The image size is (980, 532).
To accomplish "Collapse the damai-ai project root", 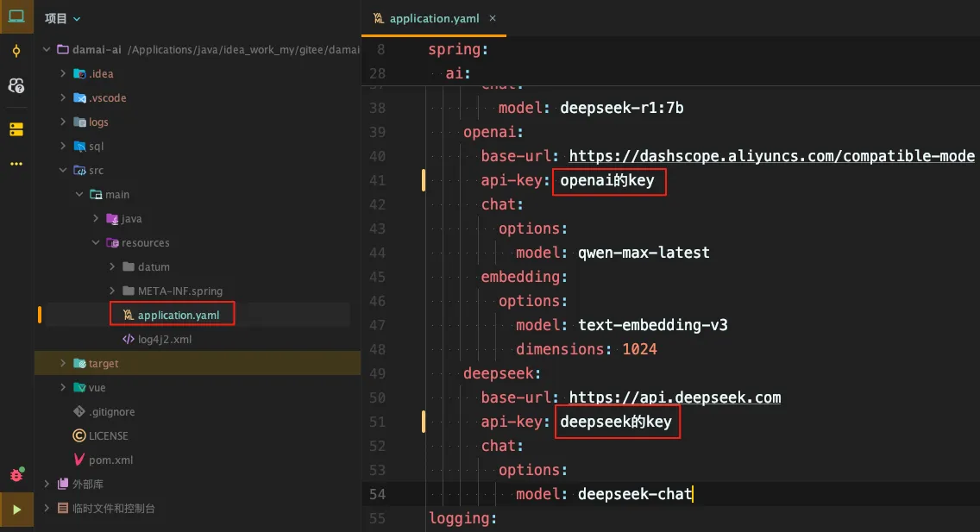I will tap(47, 50).
